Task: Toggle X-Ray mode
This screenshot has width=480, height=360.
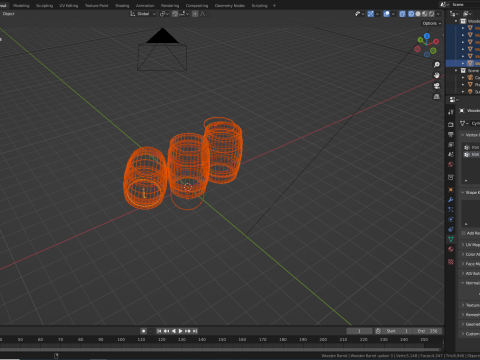Action: tap(402, 14)
